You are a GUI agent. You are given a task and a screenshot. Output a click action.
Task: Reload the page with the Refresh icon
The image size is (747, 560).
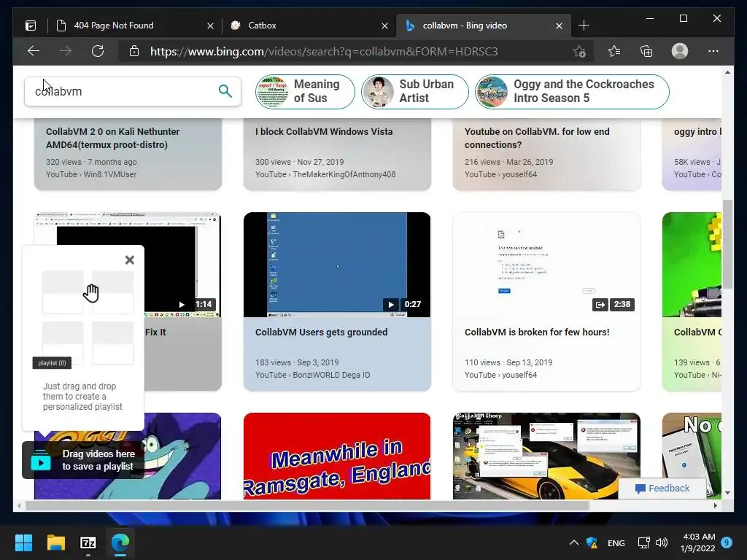(x=98, y=51)
